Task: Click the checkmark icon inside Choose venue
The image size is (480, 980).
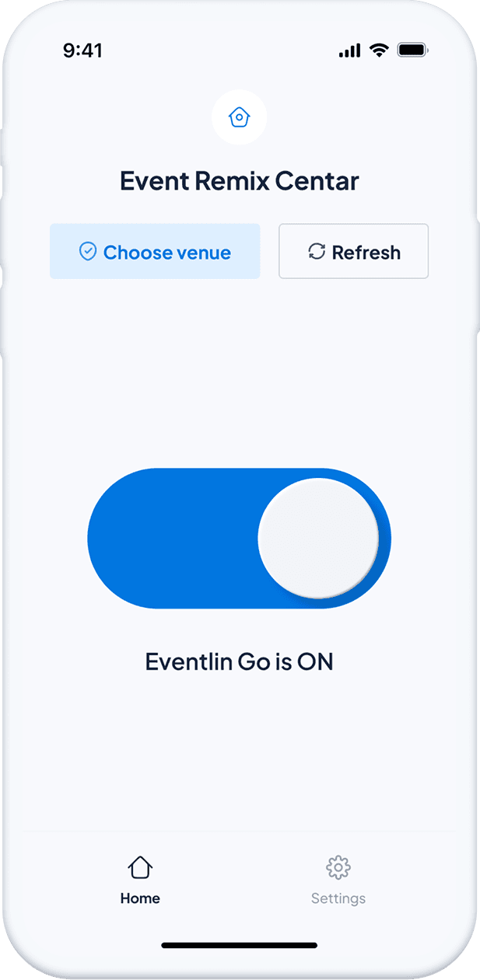Action: [88, 251]
